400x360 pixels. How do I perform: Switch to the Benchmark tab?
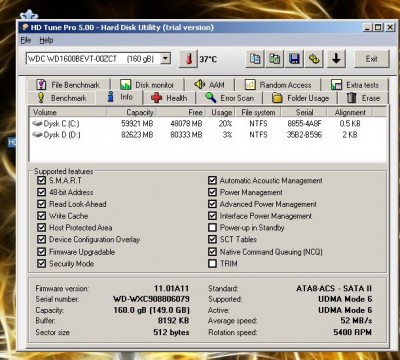(x=62, y=98)
